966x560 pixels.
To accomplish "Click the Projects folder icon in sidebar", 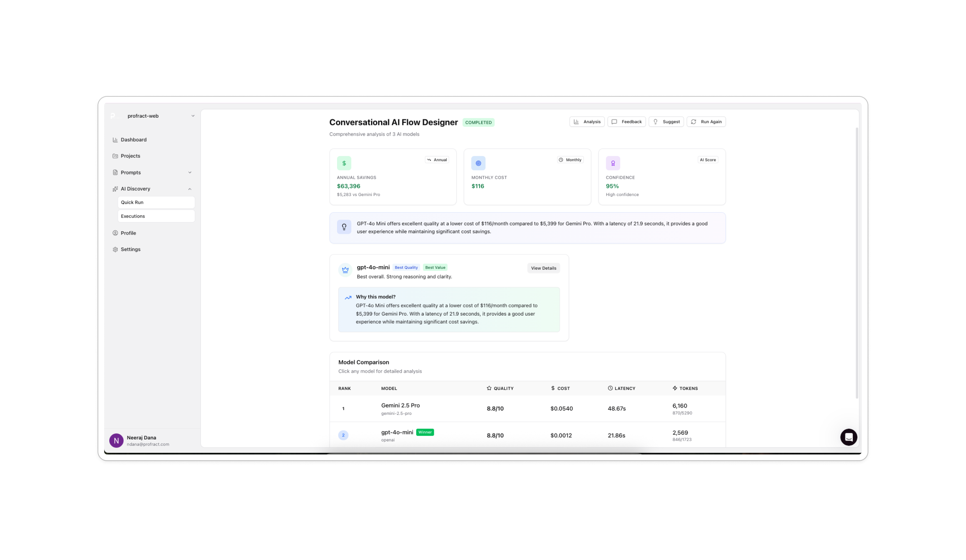I will 116,155.
